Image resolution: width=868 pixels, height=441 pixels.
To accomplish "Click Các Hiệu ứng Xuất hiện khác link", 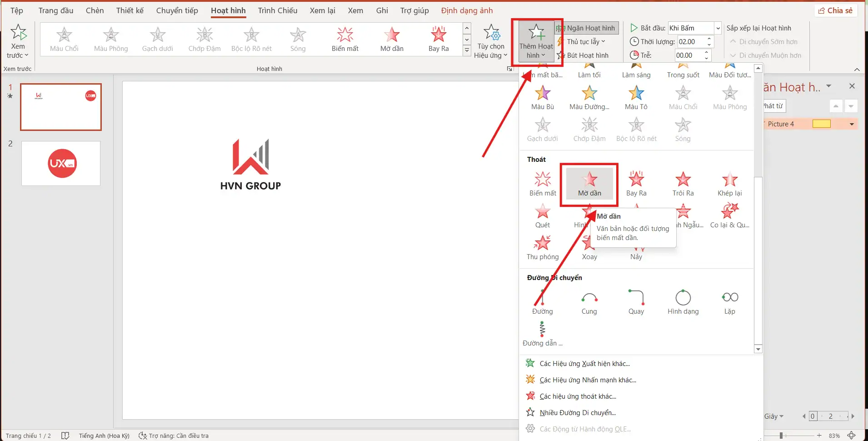I will pos(584,363).
